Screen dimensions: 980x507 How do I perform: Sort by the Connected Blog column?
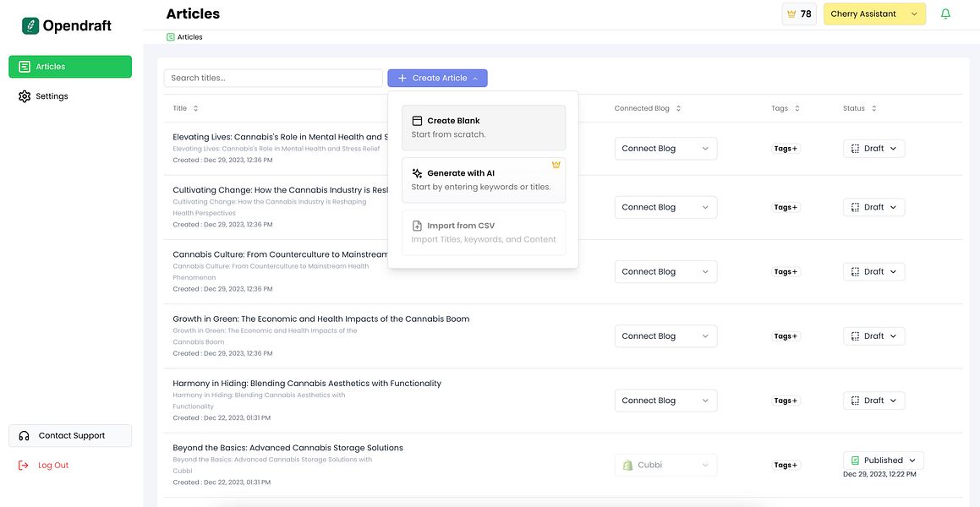(x=678, y=109)
